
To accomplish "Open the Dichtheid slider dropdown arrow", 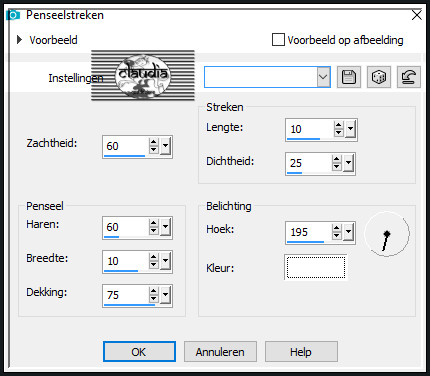I will [x=348, y=163].
